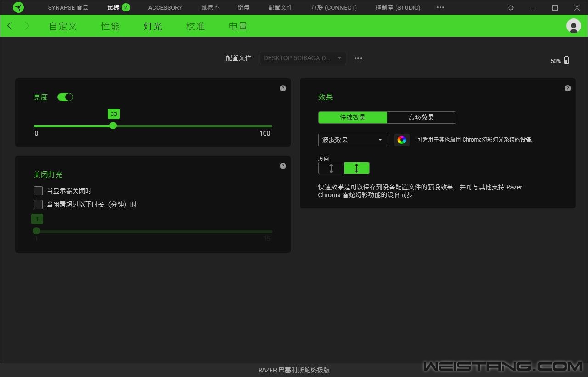Open the ACCESSORY tab
The width and height of the screenshot is (588, 377).
pos(165,7)
